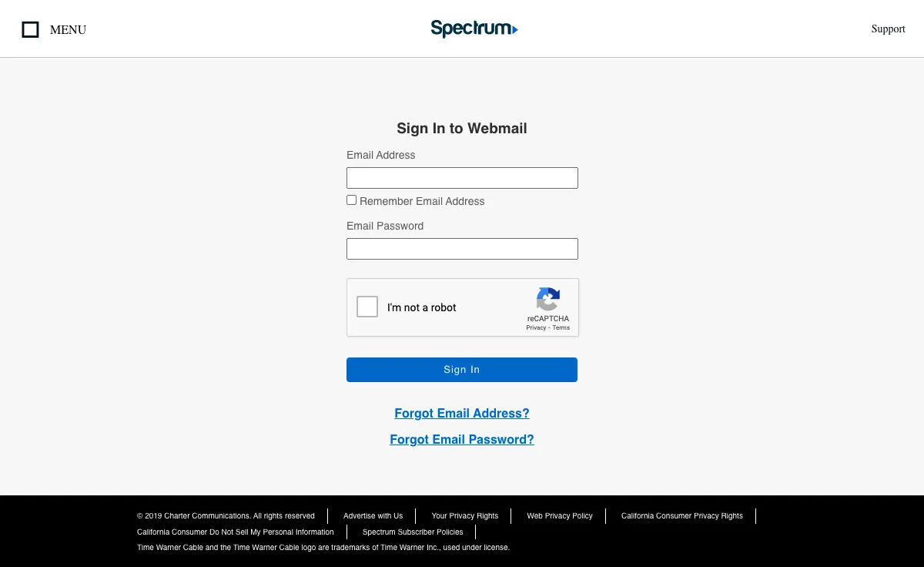
Task: Open Forgot Email Password link
Action: pos(462,440)
